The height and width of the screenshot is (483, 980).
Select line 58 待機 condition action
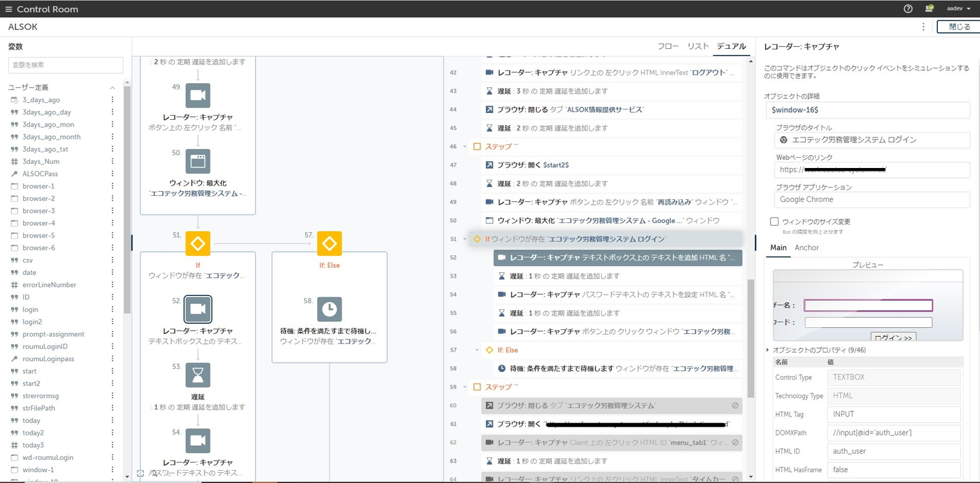(618, 368)
